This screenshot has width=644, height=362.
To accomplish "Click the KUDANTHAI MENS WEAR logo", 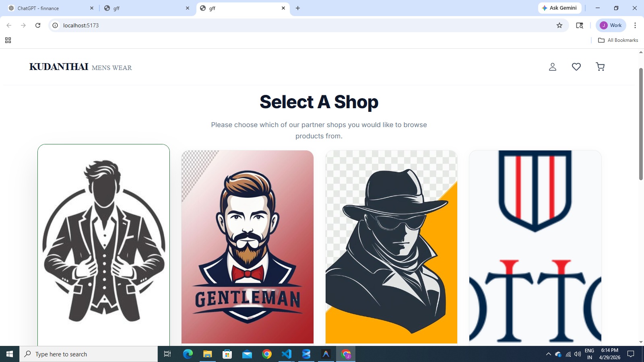I will pyautogui.click(x=80, y=67).
